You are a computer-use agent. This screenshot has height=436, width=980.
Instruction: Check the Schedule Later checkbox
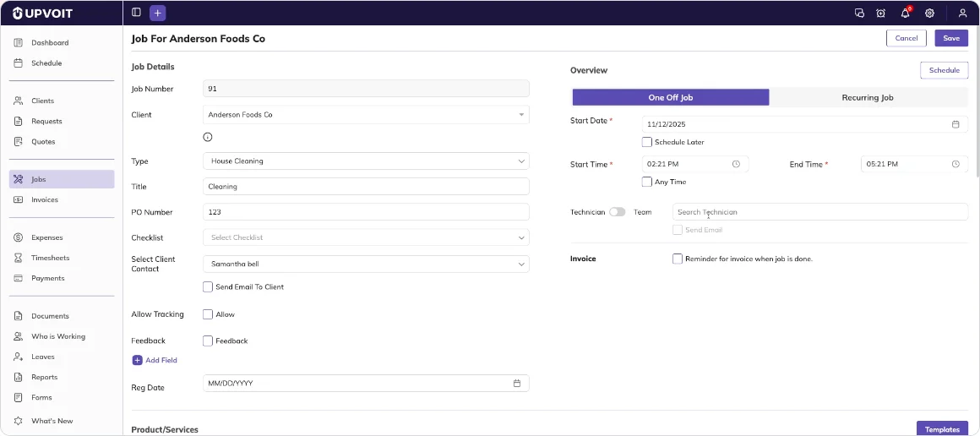pos(647,142)
